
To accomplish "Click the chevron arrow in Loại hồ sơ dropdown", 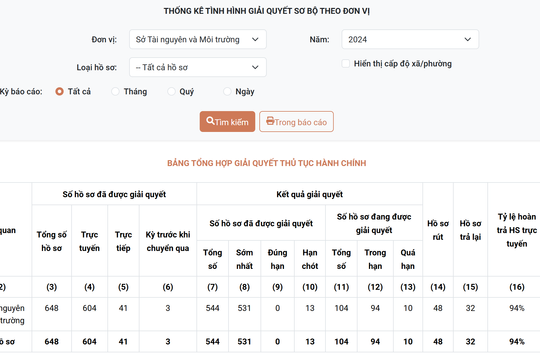I will (255, 67).
